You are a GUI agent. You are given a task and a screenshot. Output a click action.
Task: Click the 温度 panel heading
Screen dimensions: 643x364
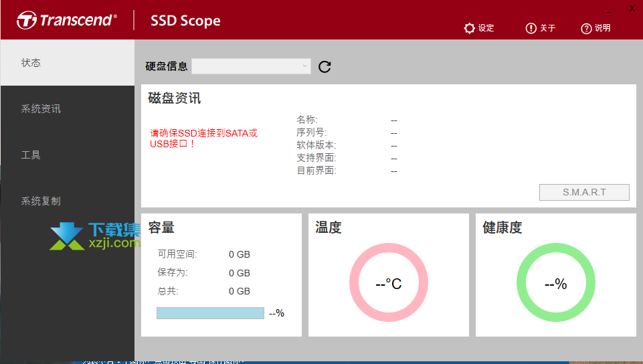point(329,227)
